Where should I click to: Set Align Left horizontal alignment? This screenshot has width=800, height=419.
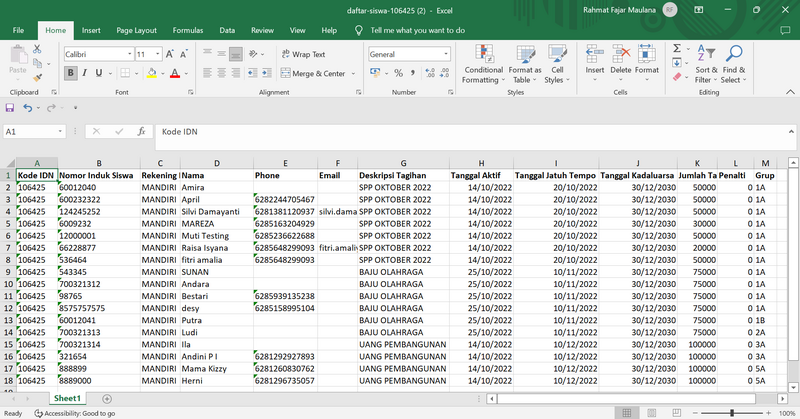pyautogui.click(x=207, y=73)
